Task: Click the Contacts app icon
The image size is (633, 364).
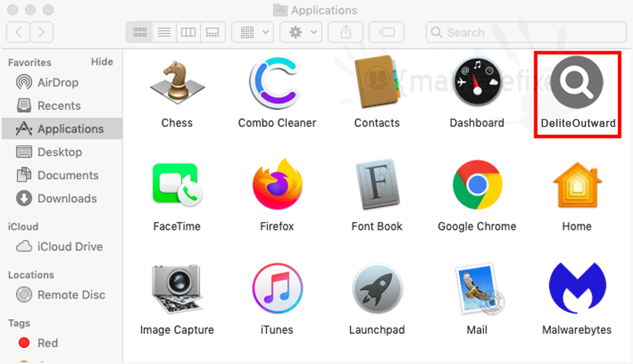Action: pyautogui.click(x=377, y=82)
